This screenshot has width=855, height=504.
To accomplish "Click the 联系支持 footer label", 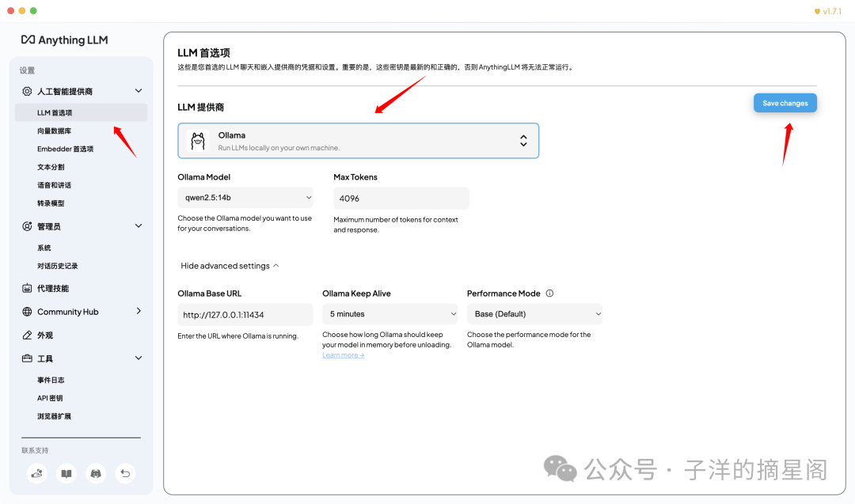I will (x=35, y=451).
